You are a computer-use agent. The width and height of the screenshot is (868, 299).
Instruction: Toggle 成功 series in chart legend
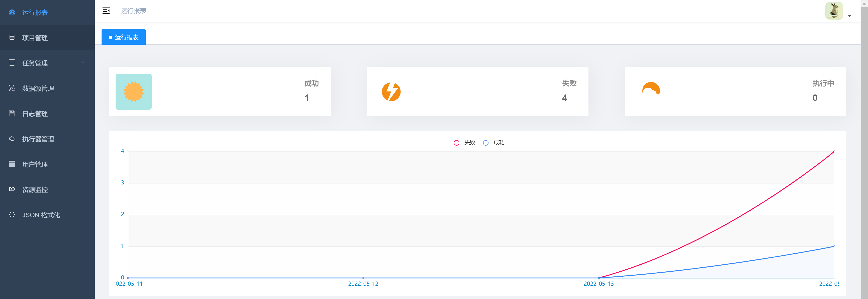(x=492, y=142)
